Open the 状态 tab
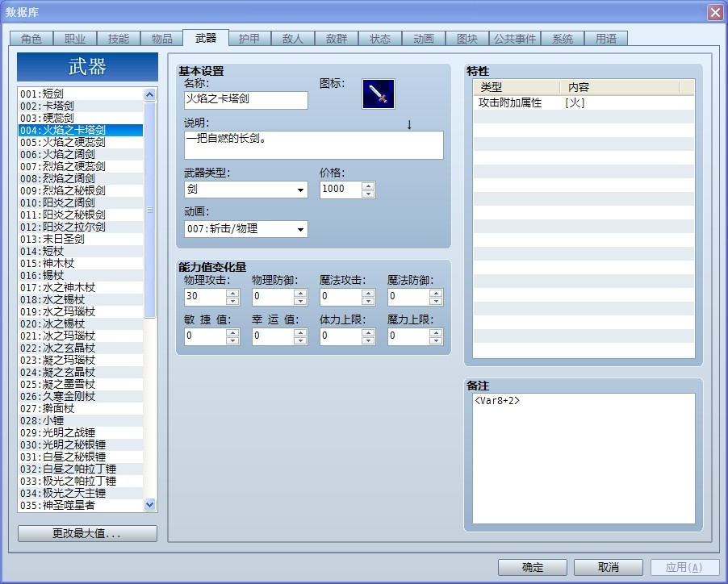Screen dimensions: 728x584 click(x=380, y=39)
